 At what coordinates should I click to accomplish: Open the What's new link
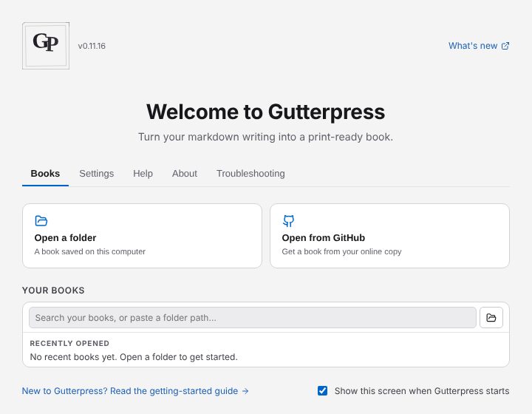479,46
